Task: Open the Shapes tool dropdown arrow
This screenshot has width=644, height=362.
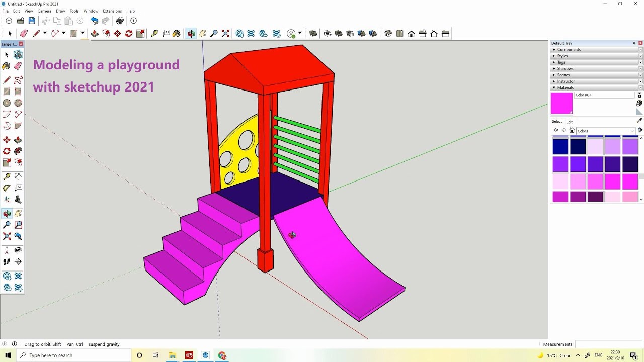Action: [82, 33]
